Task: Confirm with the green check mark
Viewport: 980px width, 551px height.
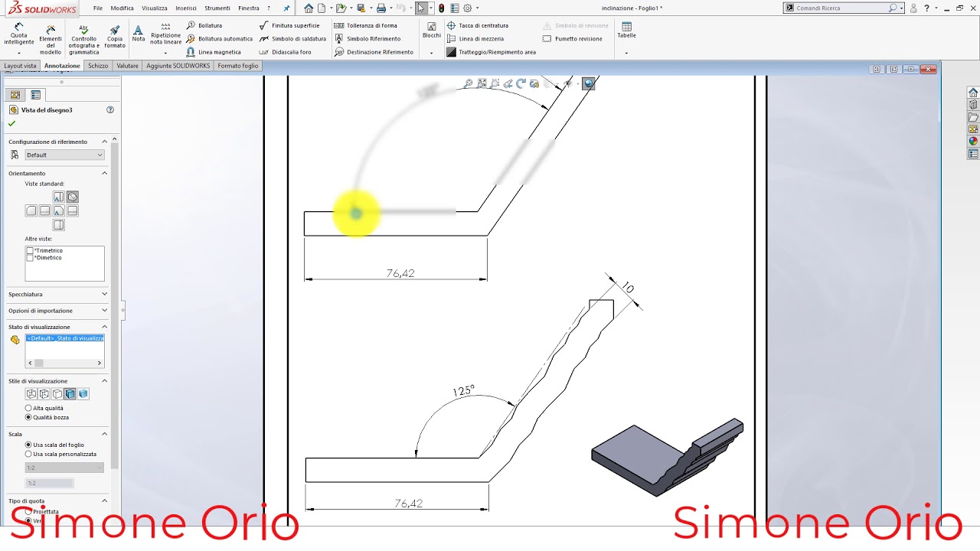Action: tap(11, 123)
